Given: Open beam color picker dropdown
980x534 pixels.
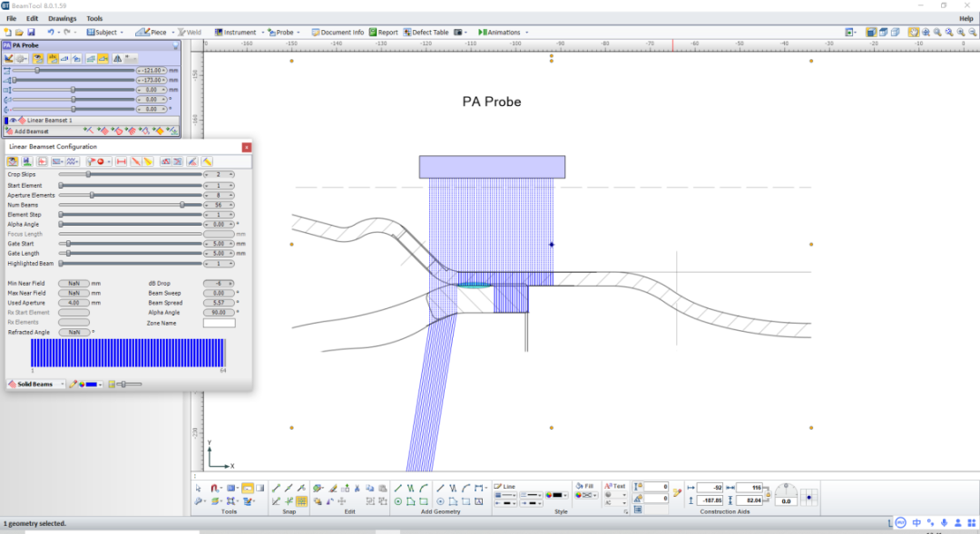Looking at the screenshot, I should 100,384.
